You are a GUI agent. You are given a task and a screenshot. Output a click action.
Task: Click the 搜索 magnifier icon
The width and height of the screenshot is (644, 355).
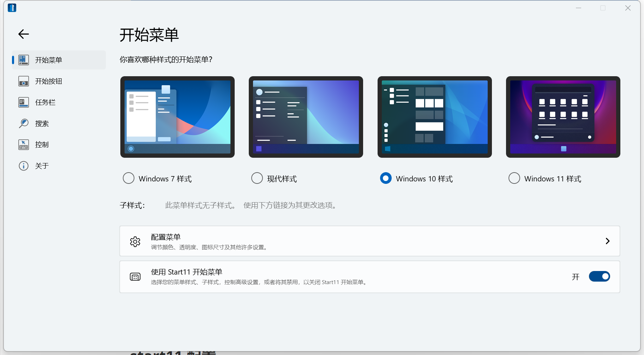click(24, 124)
